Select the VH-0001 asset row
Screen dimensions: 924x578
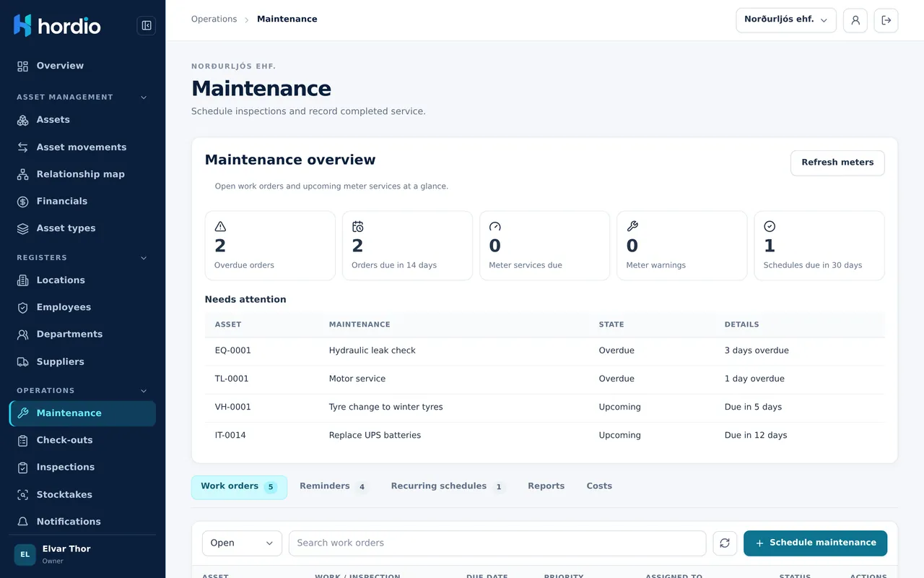[x=545, y=407]
